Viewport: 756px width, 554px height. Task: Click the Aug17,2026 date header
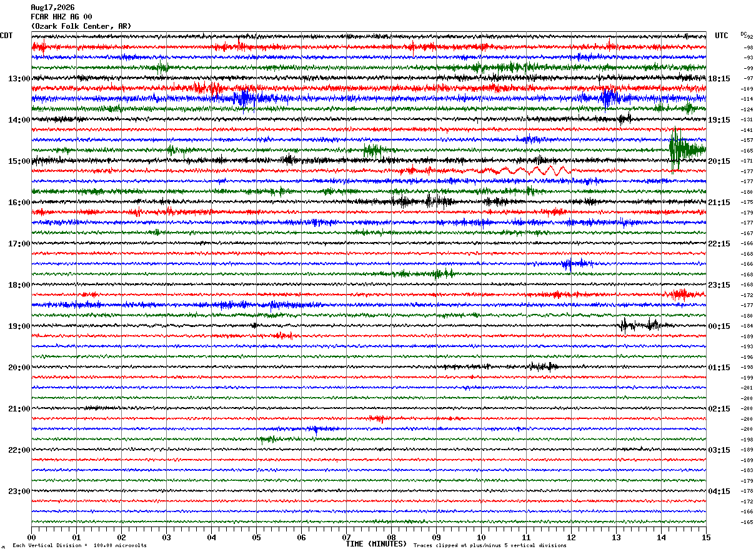pyautogui.click(x=52, y=8)
